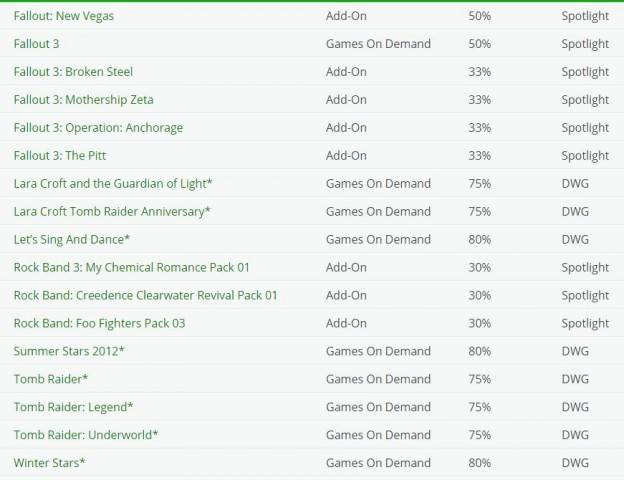Image resolution: width=624 pixels, height=480 pixels.
Task: Select Add-On in Fallout: New Vegas row
Action: [x=346, y=16]
